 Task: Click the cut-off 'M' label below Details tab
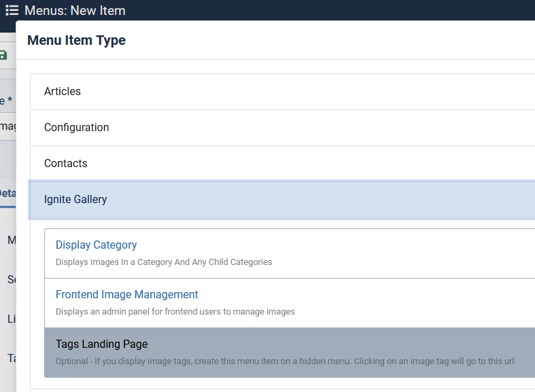tap(12, 240)
